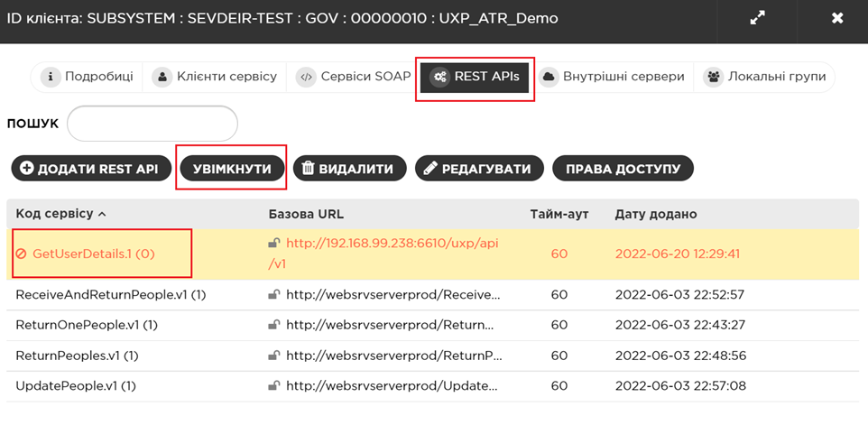Go to the Внутрішні сервери tab
This screenshot has width=868, height=425.
613,77
